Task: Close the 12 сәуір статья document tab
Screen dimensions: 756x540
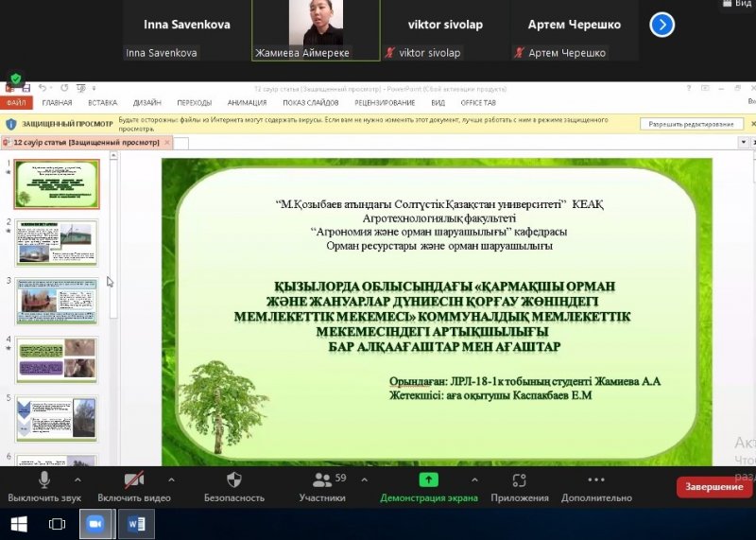Action: (167, 142)
